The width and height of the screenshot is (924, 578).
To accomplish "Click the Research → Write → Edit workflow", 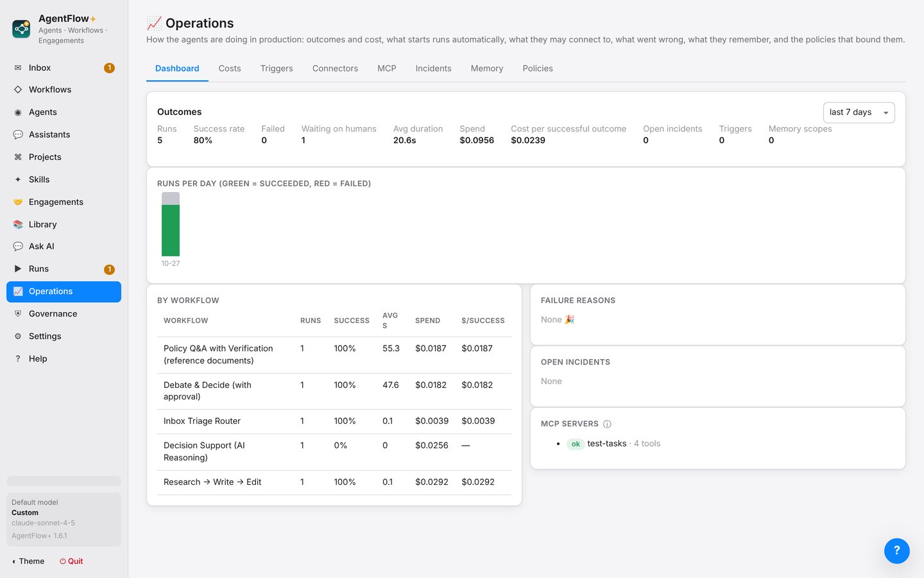I will coord(212,482).
